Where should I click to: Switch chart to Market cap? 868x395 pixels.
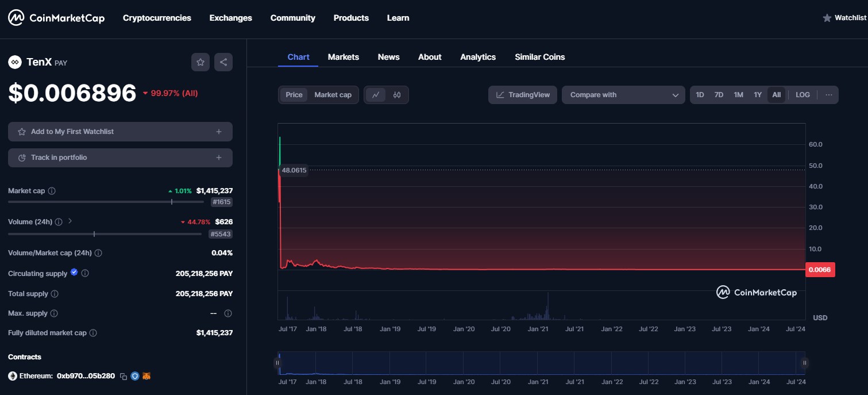(333, 95)
